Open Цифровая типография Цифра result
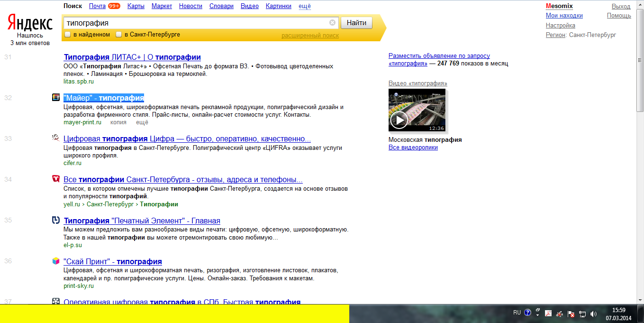The image size is (644, 323). click(x=187, y=139)
